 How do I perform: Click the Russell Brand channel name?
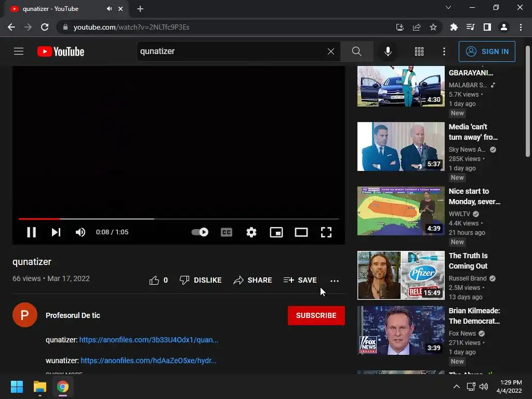[468, 278]
